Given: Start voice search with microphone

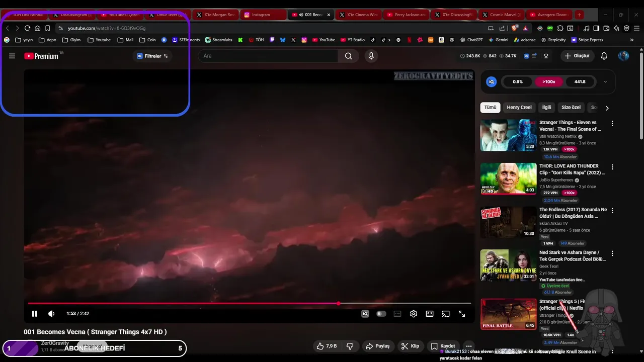Looking at the screenshot, I should click(371, 56).
